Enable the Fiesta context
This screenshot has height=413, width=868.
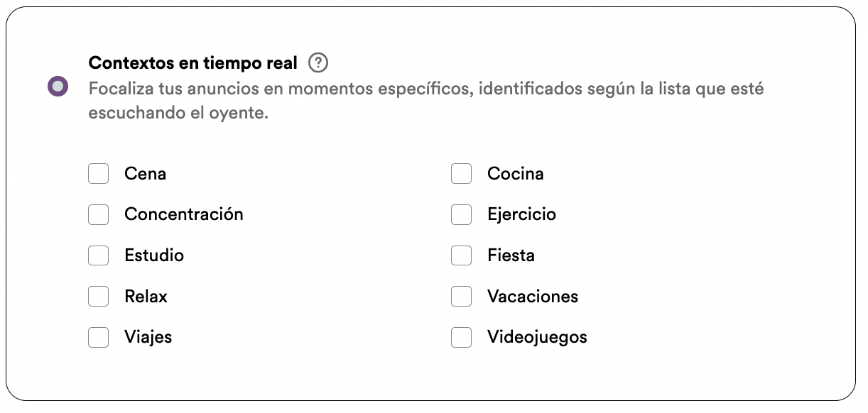pyautogui.click(x=461, y=255)
